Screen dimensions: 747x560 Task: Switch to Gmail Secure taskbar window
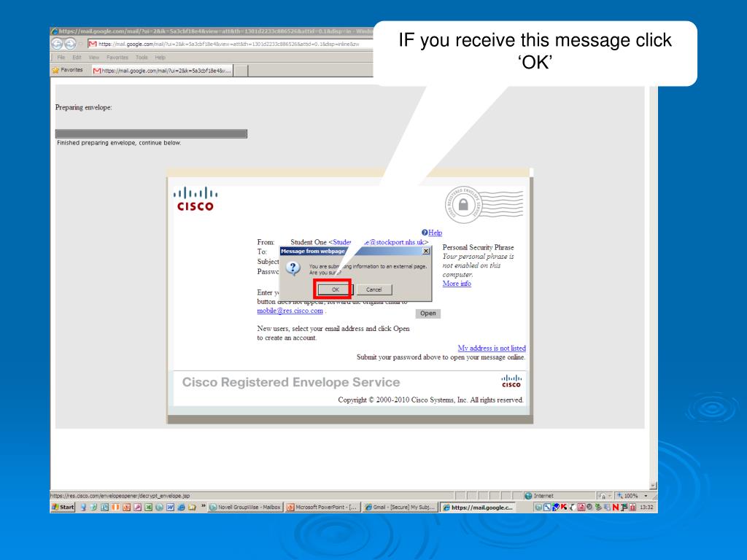[x=400, y=507]
